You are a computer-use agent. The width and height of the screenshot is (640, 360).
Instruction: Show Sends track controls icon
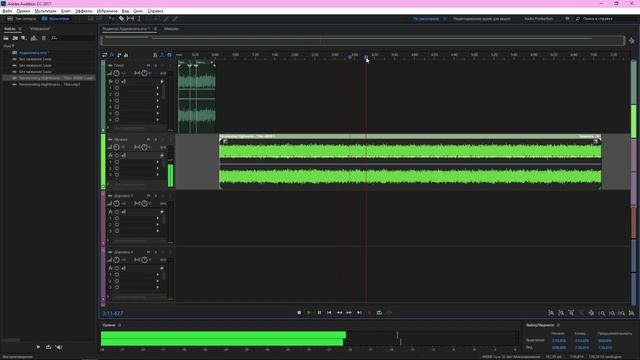click(x=119, y=55)
